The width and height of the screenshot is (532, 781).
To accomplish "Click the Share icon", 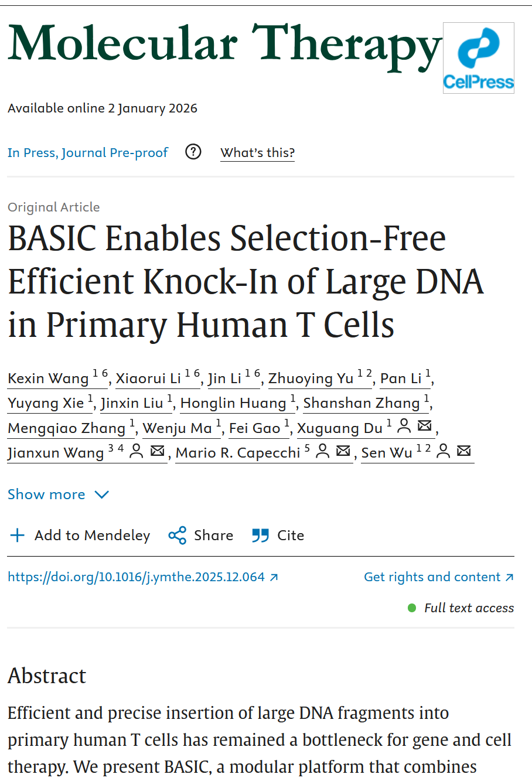I will (x=177, y=536).
